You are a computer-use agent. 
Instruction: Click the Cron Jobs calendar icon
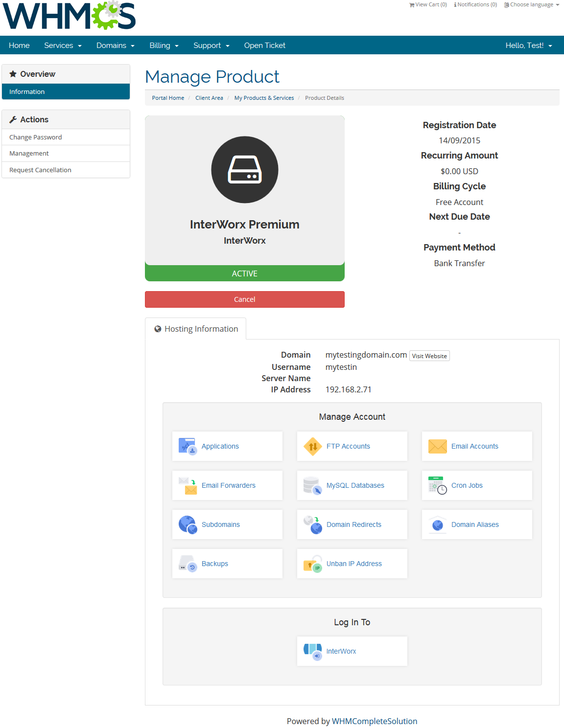[x=437, y=485]
